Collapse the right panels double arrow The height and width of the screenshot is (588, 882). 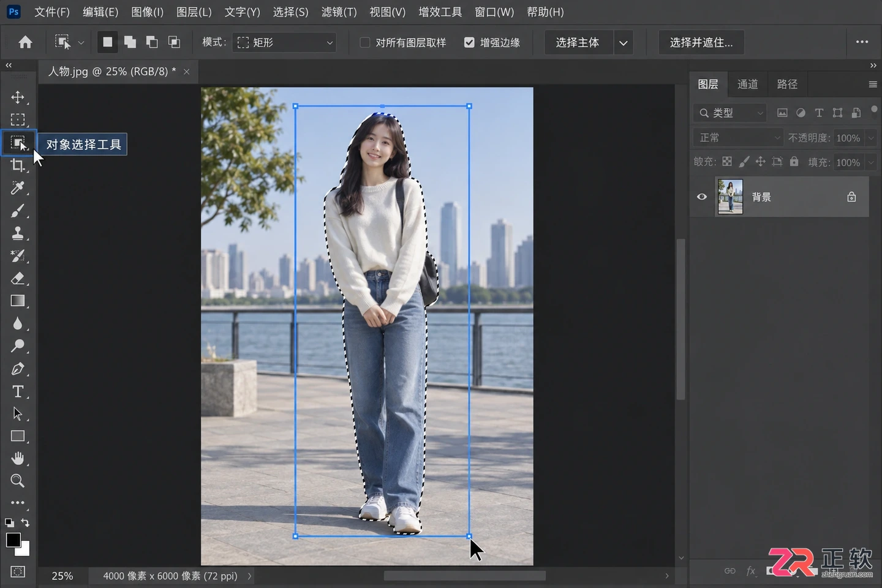click(873, 65)
